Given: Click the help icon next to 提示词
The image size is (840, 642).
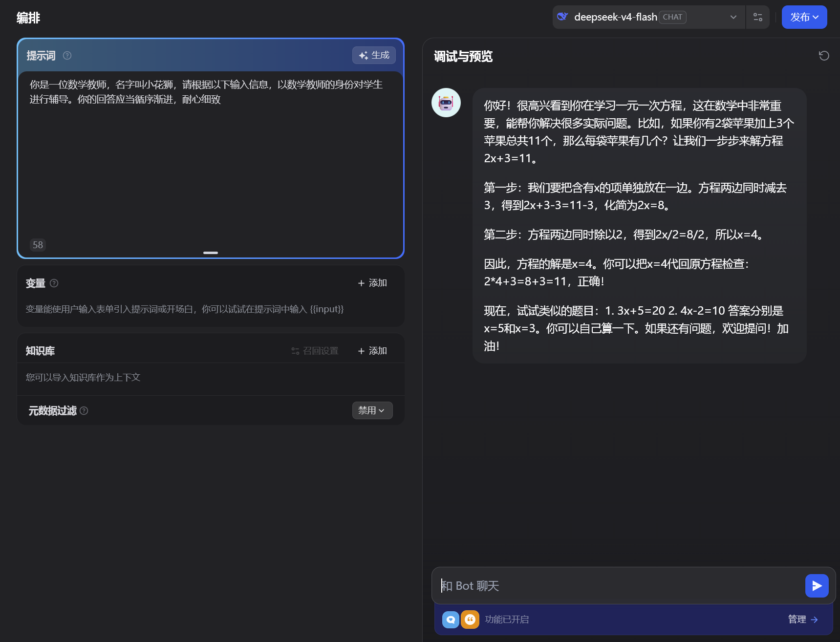Looking at the screenshot, I should (67, 56).
